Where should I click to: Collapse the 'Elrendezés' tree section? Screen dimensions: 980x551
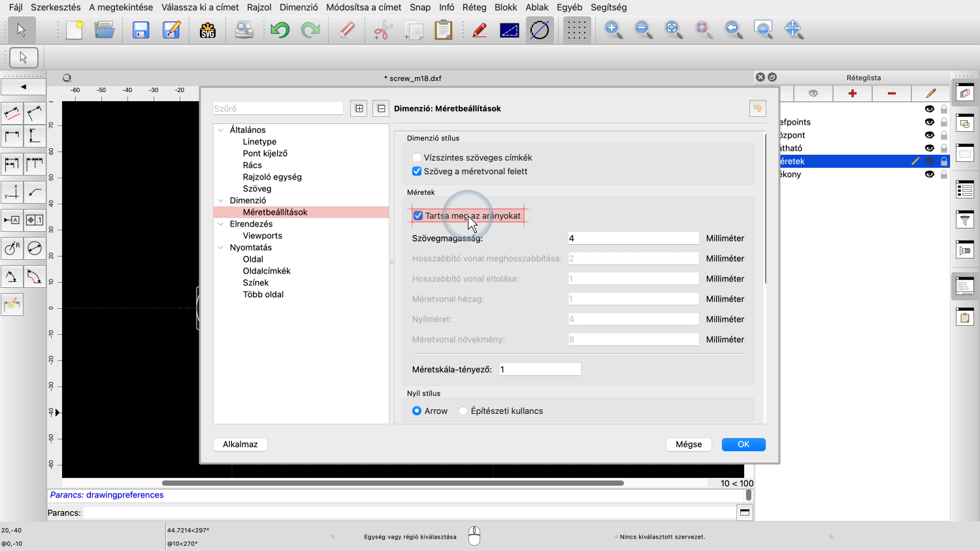click(x=221, y=224)
